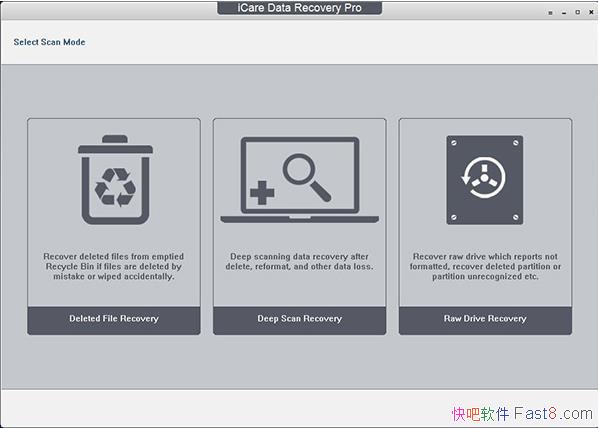Start Raw Drive Recovery mode
This screenshot has width=598, height=428.
coord(485,319)
